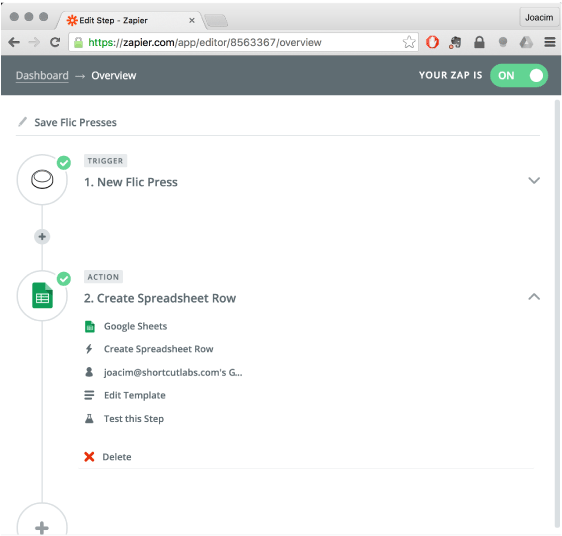This screenshot has height=536, width=562.
Task: Open the browser hamburger menu
Action: (x=550, y=42)
